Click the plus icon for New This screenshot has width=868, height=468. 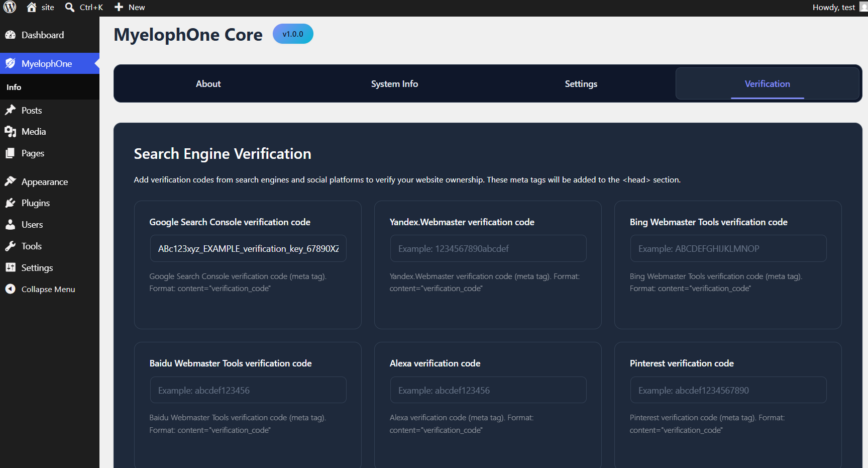point(119,7)
